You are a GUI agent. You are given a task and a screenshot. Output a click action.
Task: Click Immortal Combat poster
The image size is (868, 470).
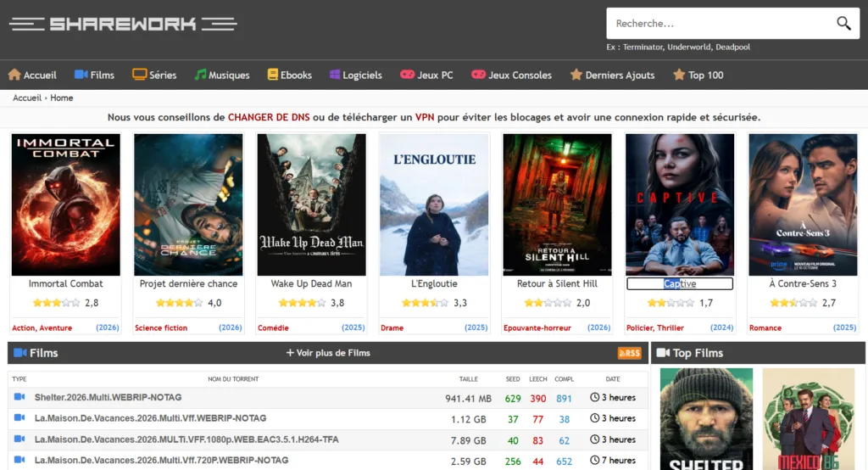pyautogui.click(x=66, y=204)
